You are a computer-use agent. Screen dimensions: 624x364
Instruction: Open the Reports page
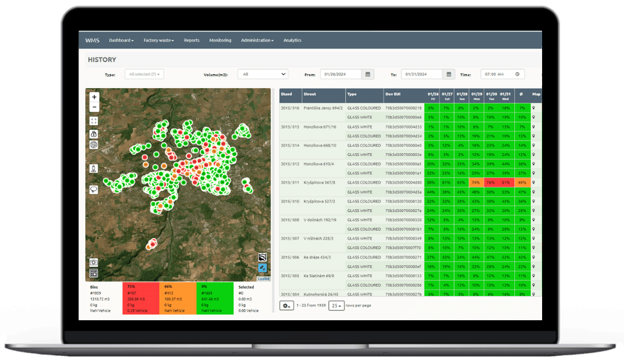[x=191, y=40]
